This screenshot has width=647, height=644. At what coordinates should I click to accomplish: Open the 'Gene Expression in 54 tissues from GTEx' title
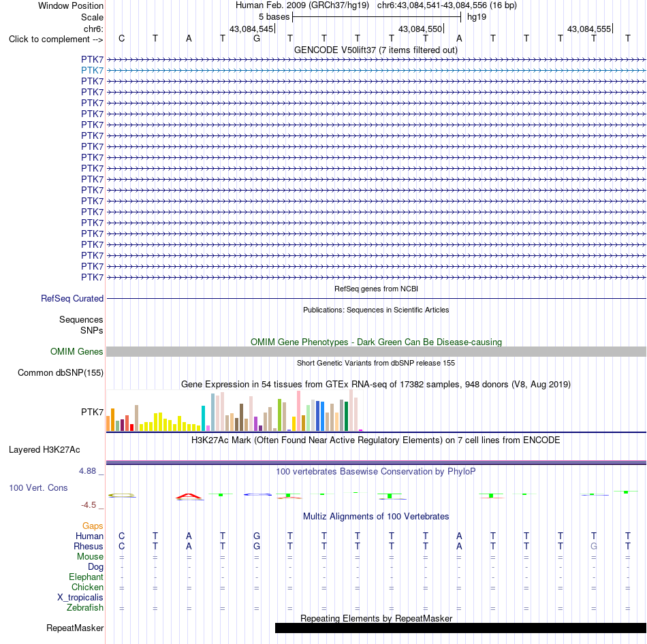(376, 384)
